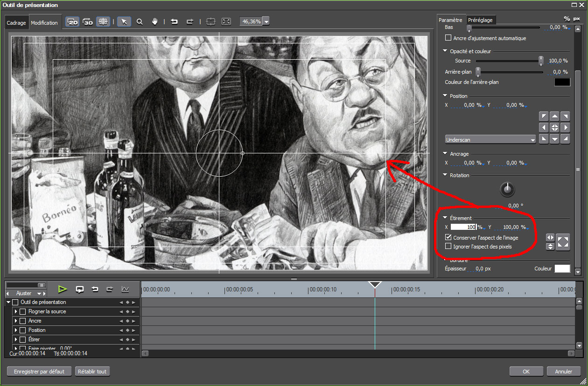Select the arrow selection tool
Viewport: 588px width, 386px height.
pyautogui.click(x=124, y=22)
